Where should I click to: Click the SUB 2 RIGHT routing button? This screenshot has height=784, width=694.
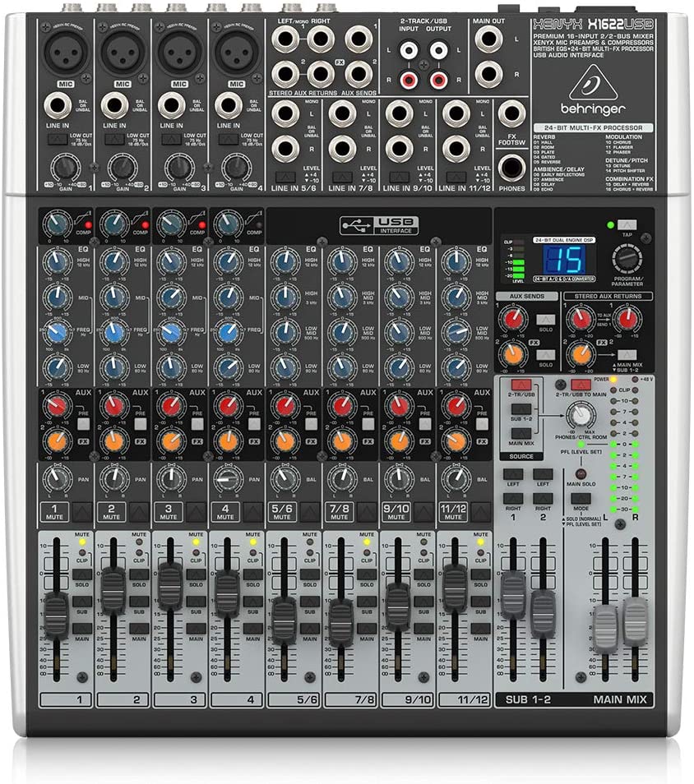[543, 498]
